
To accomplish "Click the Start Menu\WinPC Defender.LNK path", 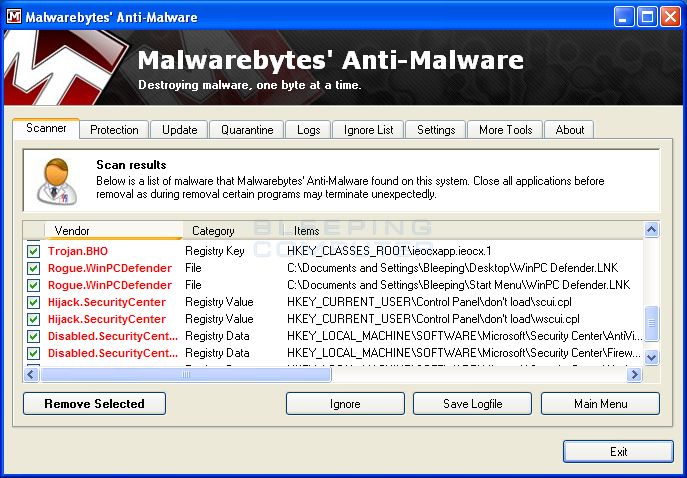I will (x=459, y=285).
